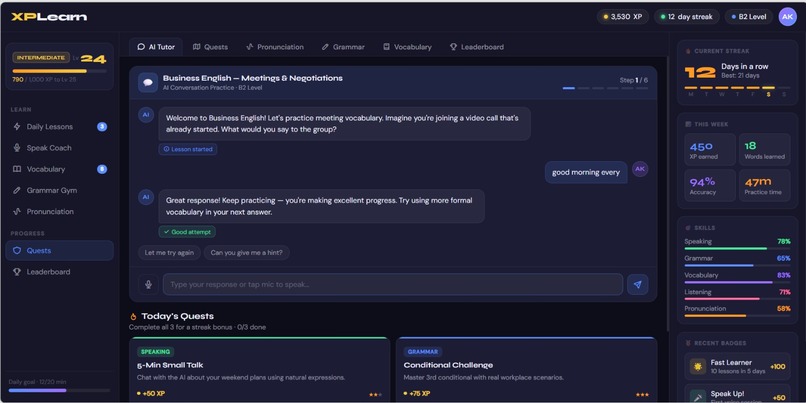Image resolution: width=806 pixels, height=403 pixels.
Task: Click the 47m Practice time card
Action: click(x=764, y=186)
